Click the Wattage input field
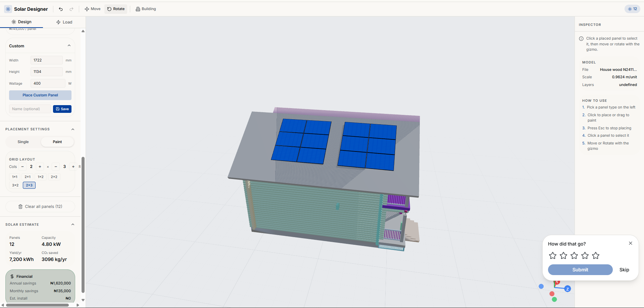 (48, 83)
